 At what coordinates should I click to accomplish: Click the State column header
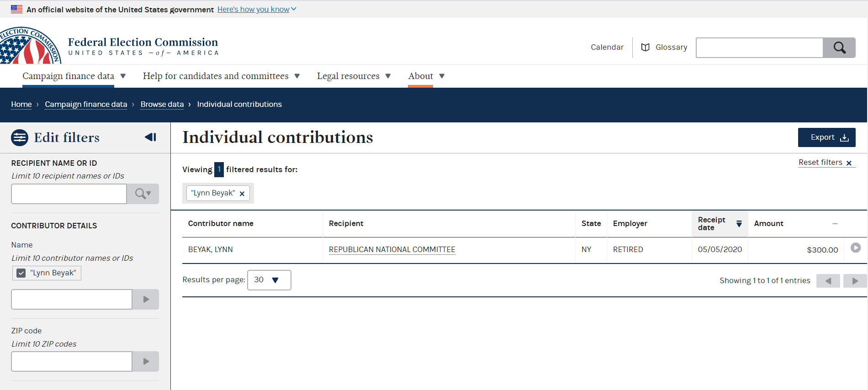point(591,223)
